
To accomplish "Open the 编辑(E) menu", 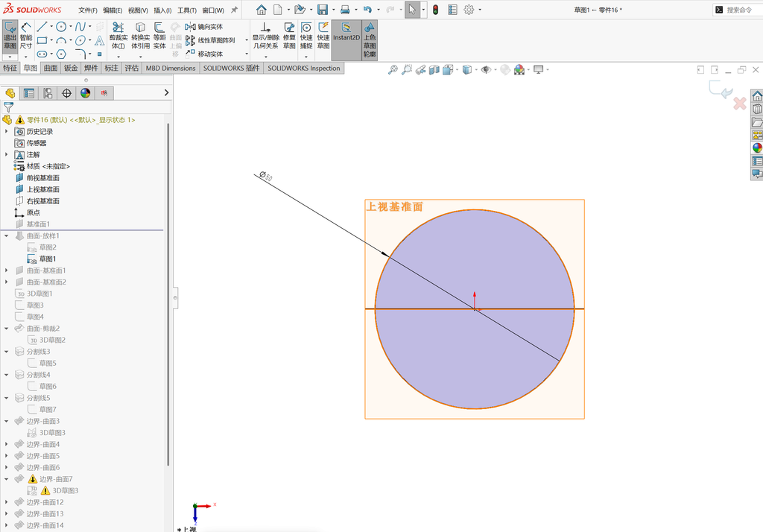I will click(113, 10).
